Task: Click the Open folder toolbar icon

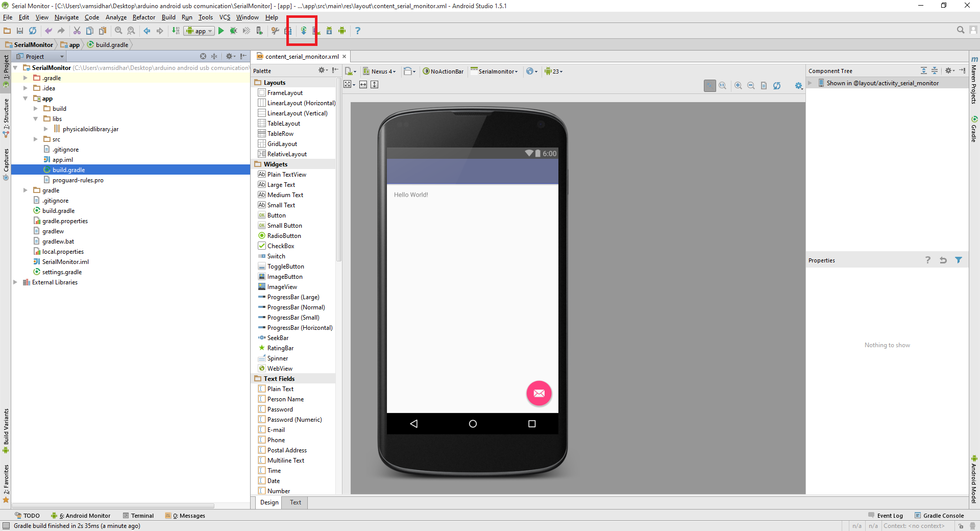Action: pos(7,31)
